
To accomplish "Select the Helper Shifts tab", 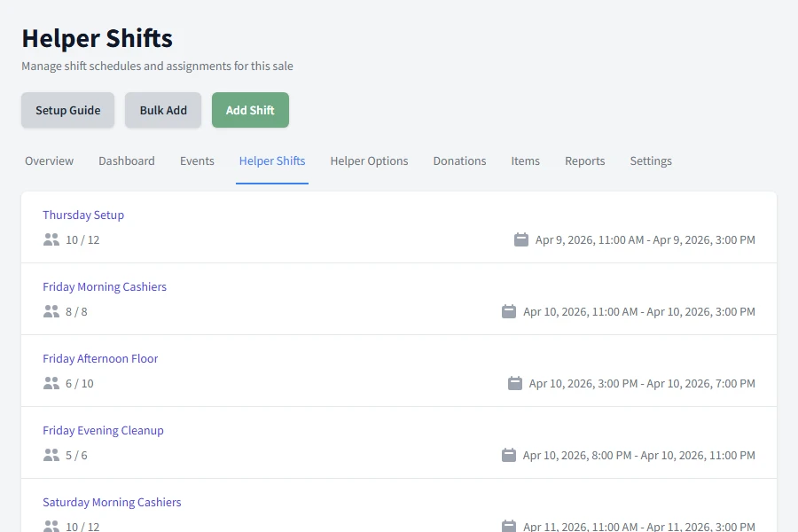I will coord(272,160).
